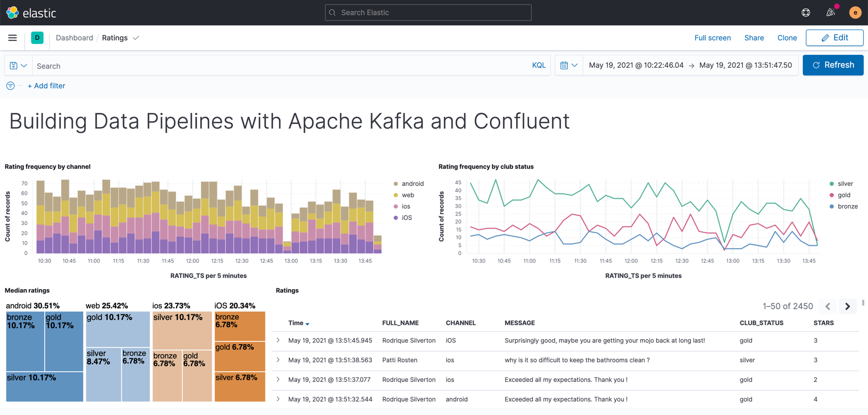Click the Refresh button
868x415 pixels.
point(833,65)
